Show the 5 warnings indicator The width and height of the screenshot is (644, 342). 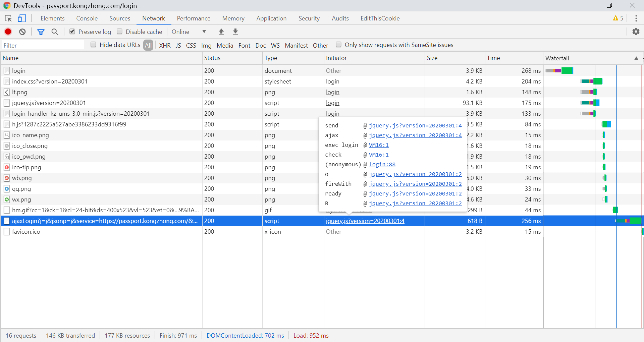[x=618, y=18]
